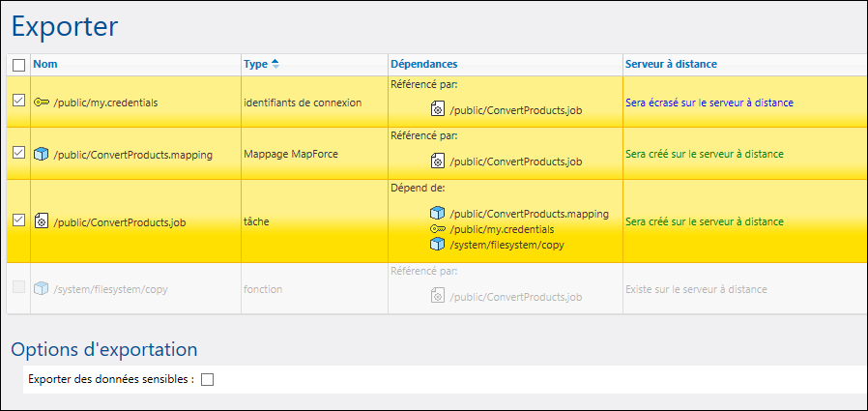The height and width of the screenshot is (411, 868).
Task: Click the grayed cube icon beside /system/filesystem/copy
Action: pyautogui.click(x=41, y=288)
